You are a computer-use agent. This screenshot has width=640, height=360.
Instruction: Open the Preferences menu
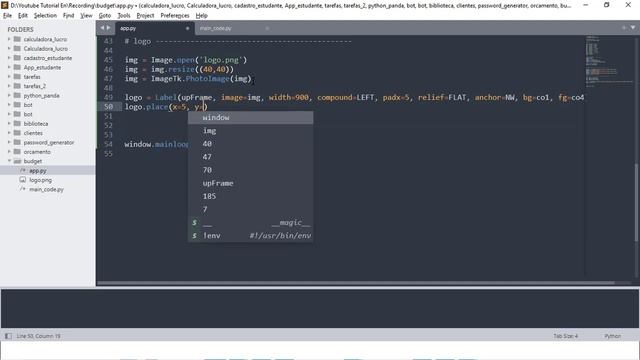point(175,16)
